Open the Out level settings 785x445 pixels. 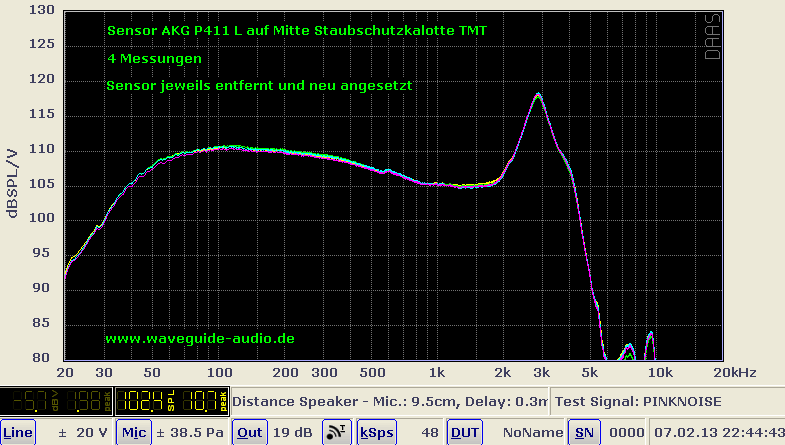pyautogui.click(x=248, y=432)
